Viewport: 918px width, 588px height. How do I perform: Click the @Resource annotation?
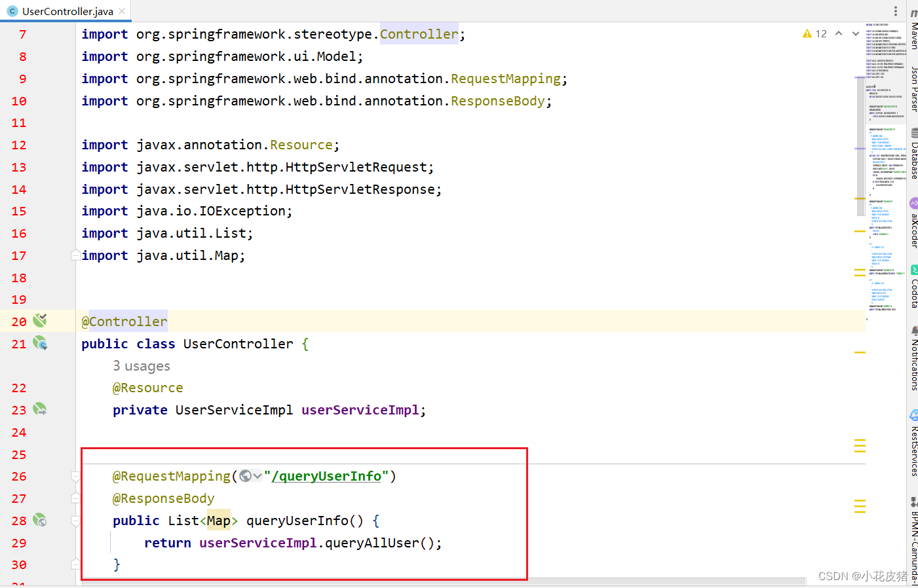coord(148,388)
